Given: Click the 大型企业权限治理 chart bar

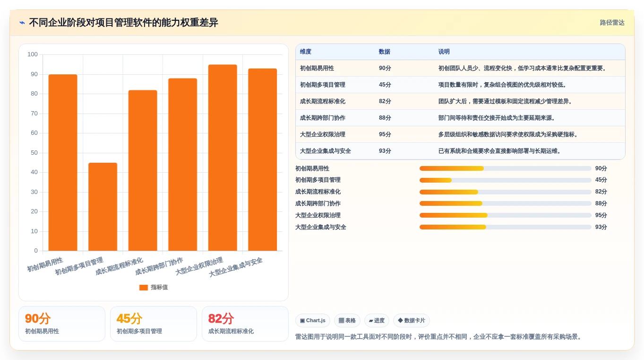Looking at the screenshot, I should (223, 158).
